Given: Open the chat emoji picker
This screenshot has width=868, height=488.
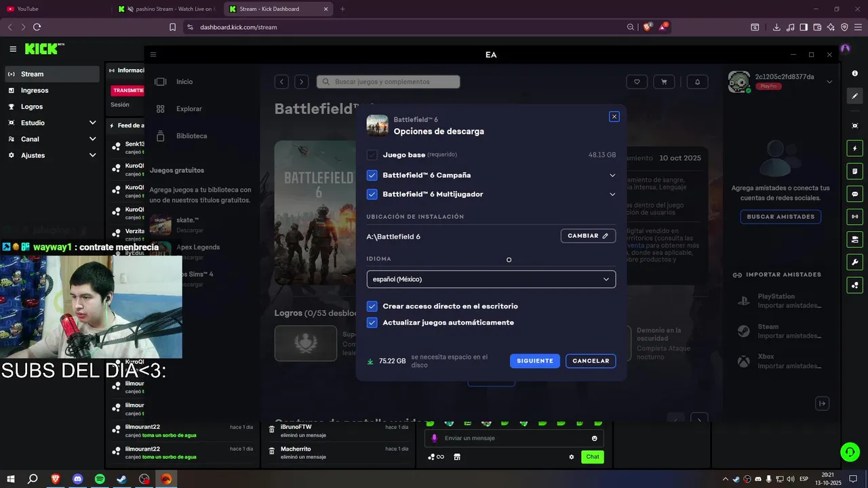Looking at the screenshot, I should click(x=595, y=438).
